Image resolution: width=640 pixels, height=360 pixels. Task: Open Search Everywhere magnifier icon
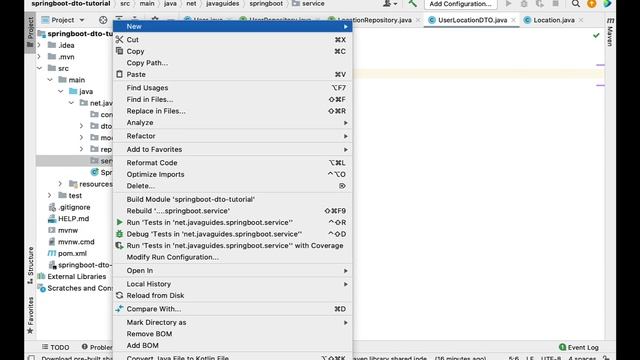tap(576, 4)
